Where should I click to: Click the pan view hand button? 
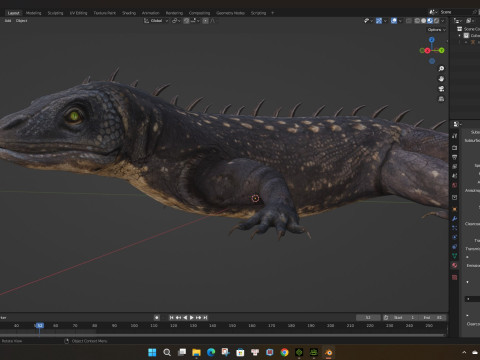[x=441, y=79]
